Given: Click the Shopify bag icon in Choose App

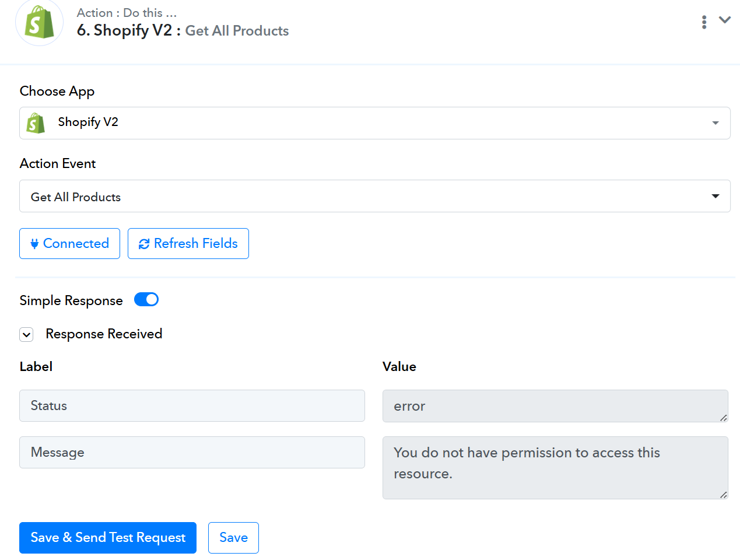Looking at the screenshot, I should 36,123.
